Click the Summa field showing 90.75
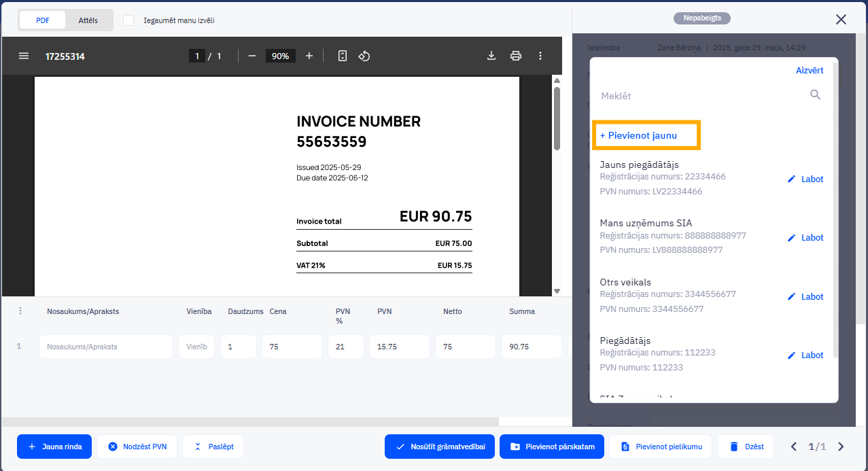 (x=532, y=347)
